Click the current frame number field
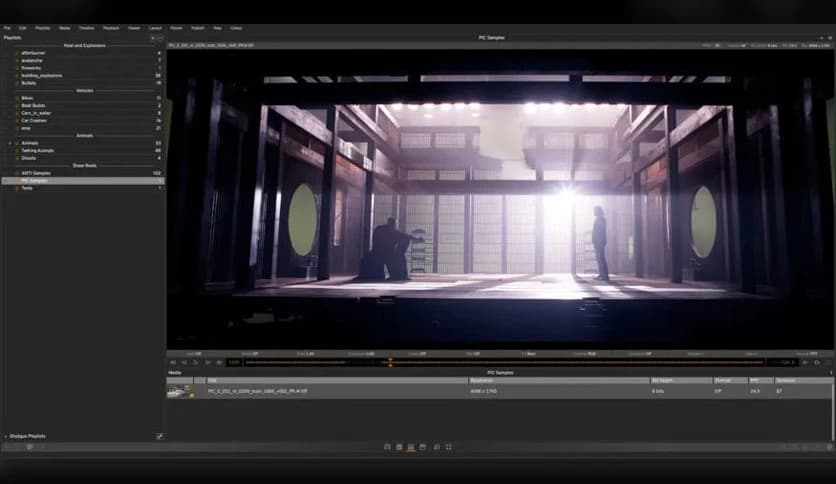Image resolution: width=836 pixels, height=484 pixels. pos(234,362)
